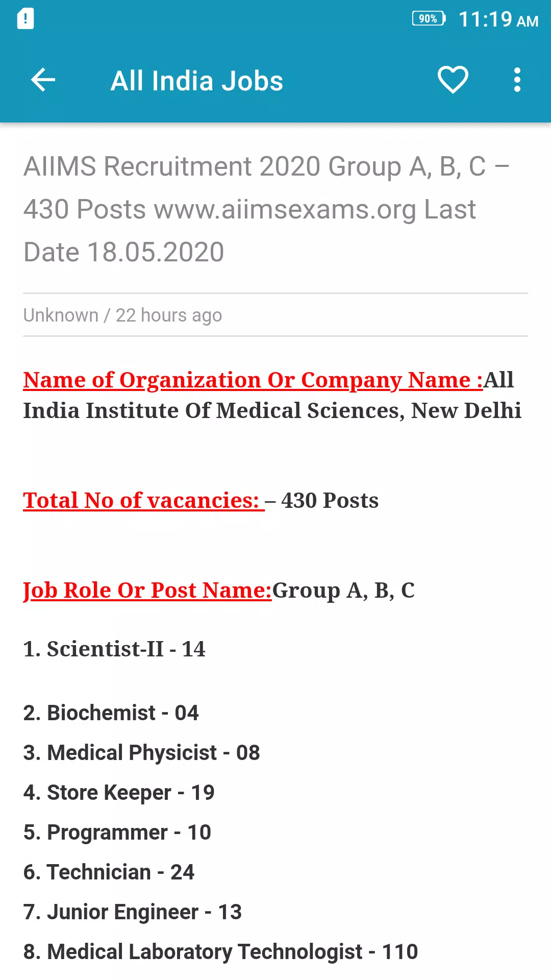
Task: Tap the AIIMS Recruitment 2020 headline
Action: point(265,209)
